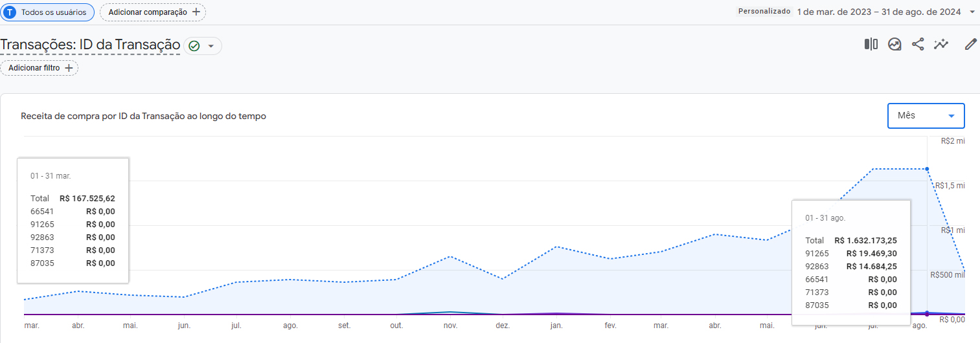The height and width of the screenshot is (343, 980).
Task: Click the Transações: ID da Transação title
Action: tap(90, 45)
